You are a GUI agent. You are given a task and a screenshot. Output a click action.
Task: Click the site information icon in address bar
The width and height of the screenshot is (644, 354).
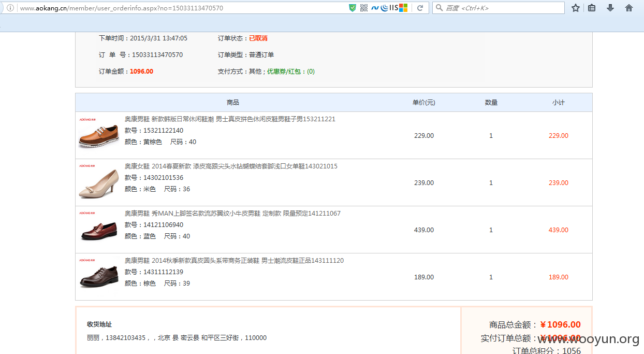point(10,8)
